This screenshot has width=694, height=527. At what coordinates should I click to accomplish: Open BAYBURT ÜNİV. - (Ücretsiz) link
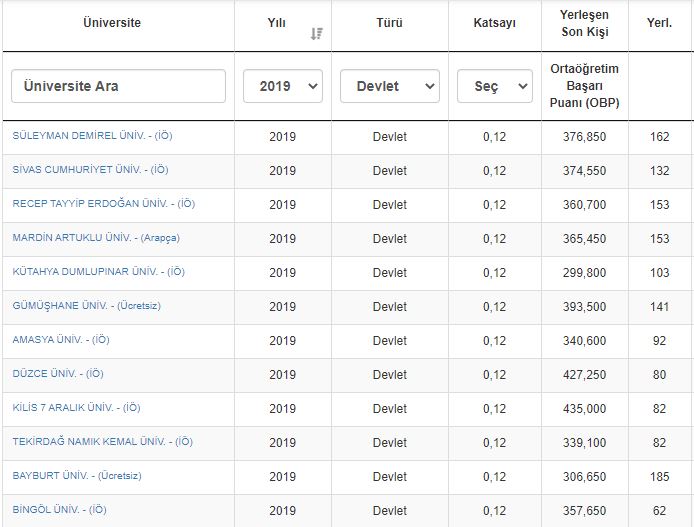(x=77, y=476)
